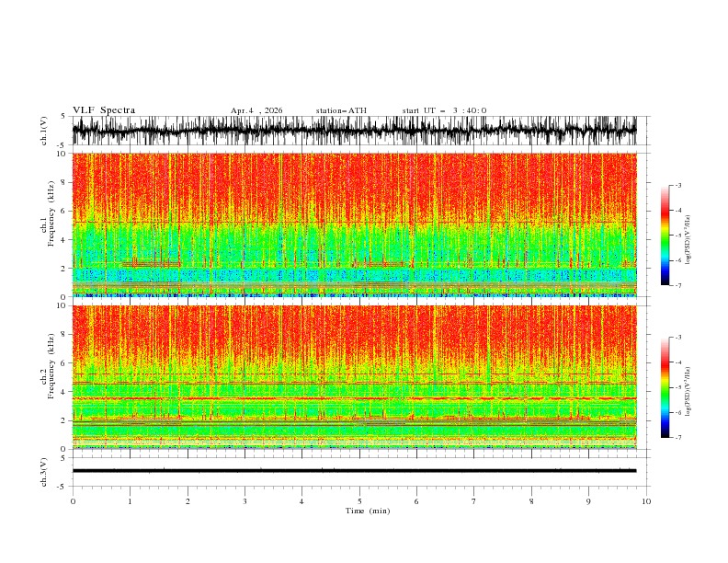
Task: Click time axis tick label '7'
Action: pos(474,501)
